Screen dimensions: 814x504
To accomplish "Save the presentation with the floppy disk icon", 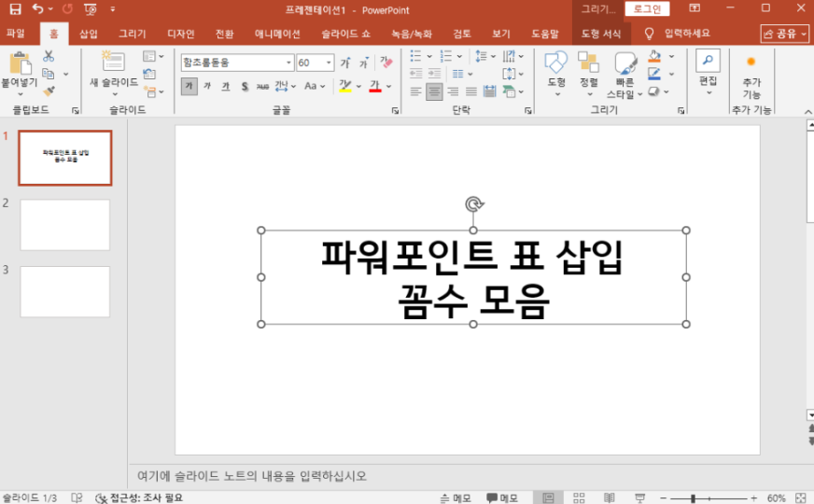I will [x=15, y=8].
